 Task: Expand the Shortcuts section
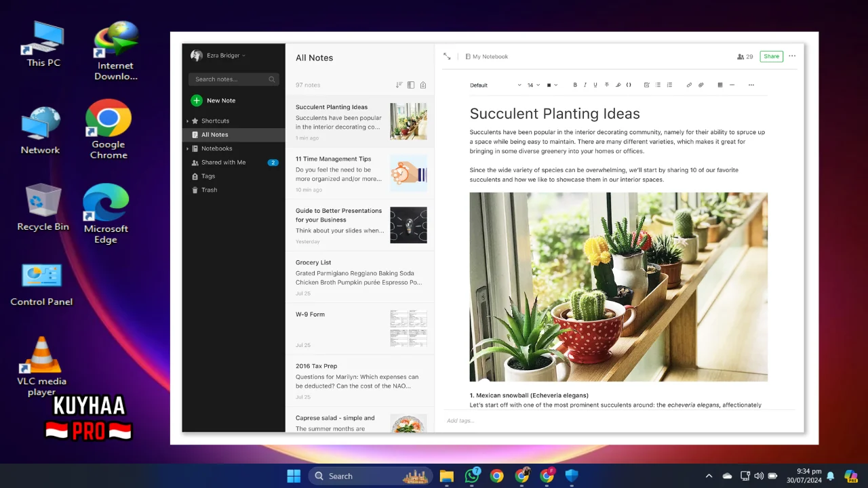coord(188,121)
